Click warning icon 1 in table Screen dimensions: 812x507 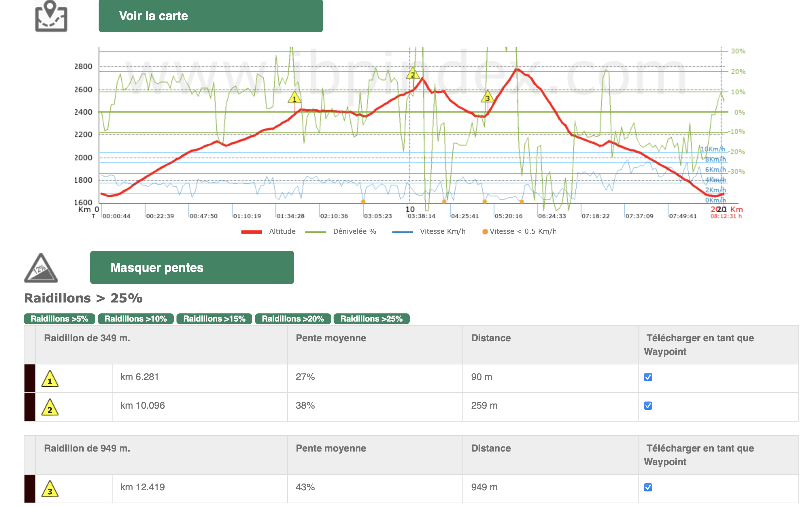(50, 379)
